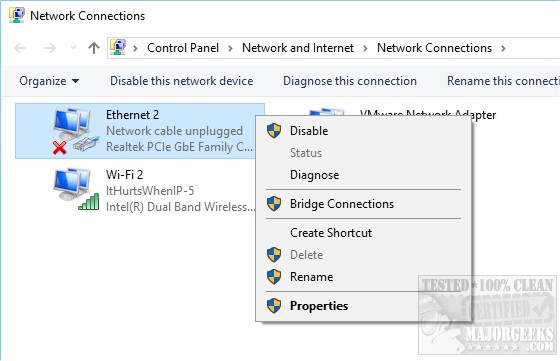This screenshot has width=560, height=361.
Task: Choose Disable from the context menu
Action: click(x=309, y=131)
